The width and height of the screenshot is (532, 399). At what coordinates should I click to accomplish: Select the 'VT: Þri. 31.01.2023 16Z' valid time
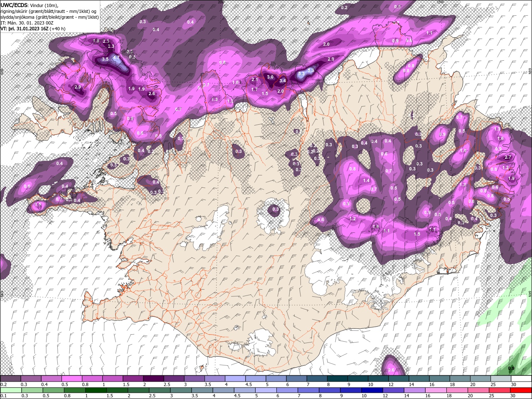pos(25,29)
